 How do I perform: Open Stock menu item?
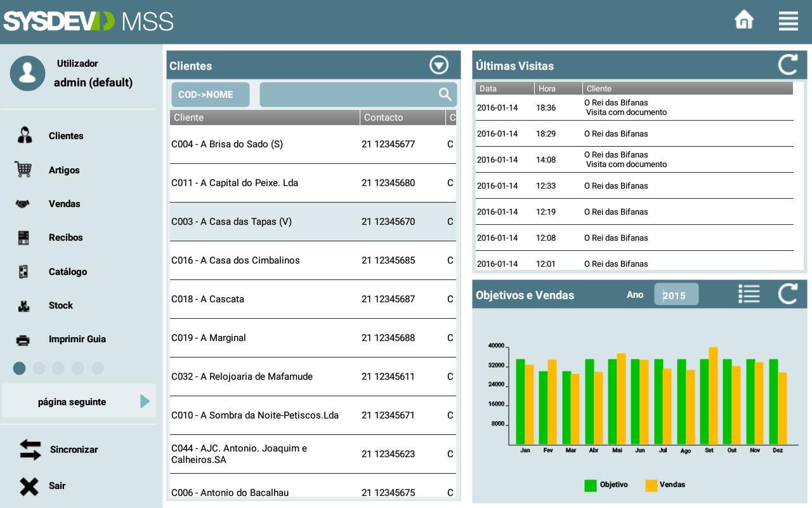[x=61, y=305]
